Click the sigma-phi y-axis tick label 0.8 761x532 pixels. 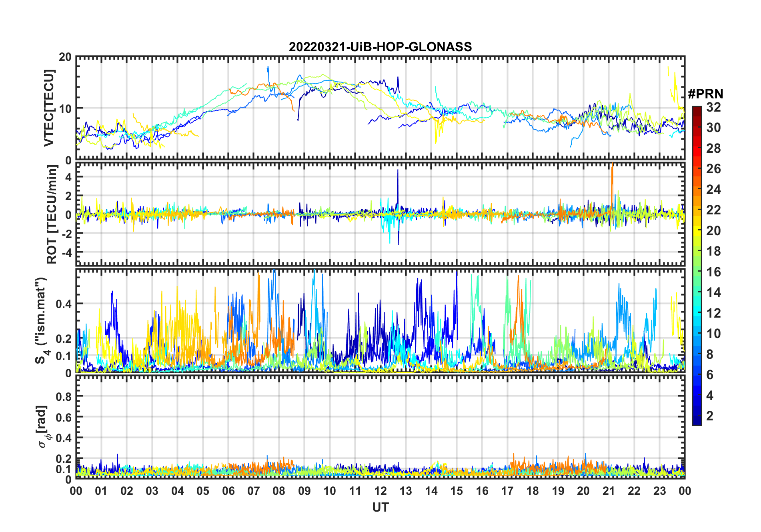(64, 396)
